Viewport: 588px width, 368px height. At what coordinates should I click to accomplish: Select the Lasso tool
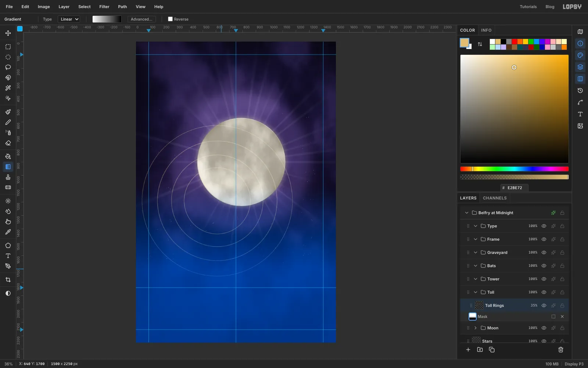click(x=8, y=67)
